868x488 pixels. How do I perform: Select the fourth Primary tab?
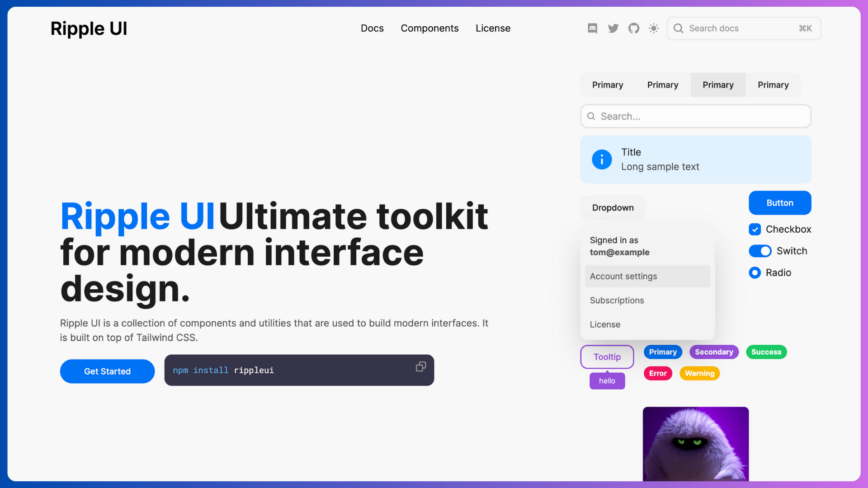(x=773, y=85)
